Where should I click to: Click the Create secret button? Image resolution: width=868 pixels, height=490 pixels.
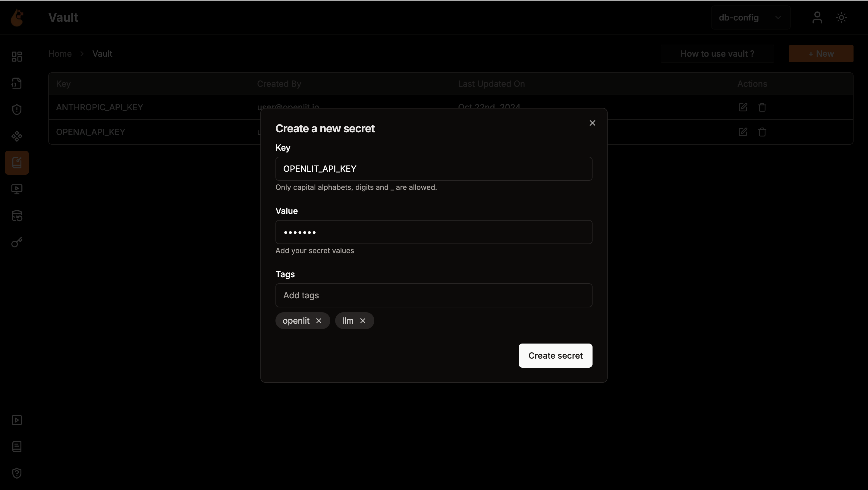click(555, 356)
